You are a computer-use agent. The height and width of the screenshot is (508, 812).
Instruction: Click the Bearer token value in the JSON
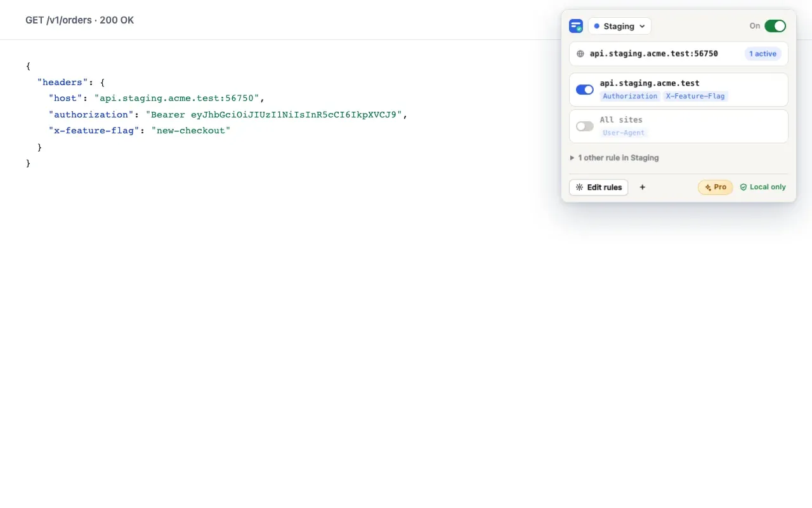[274, 115]
